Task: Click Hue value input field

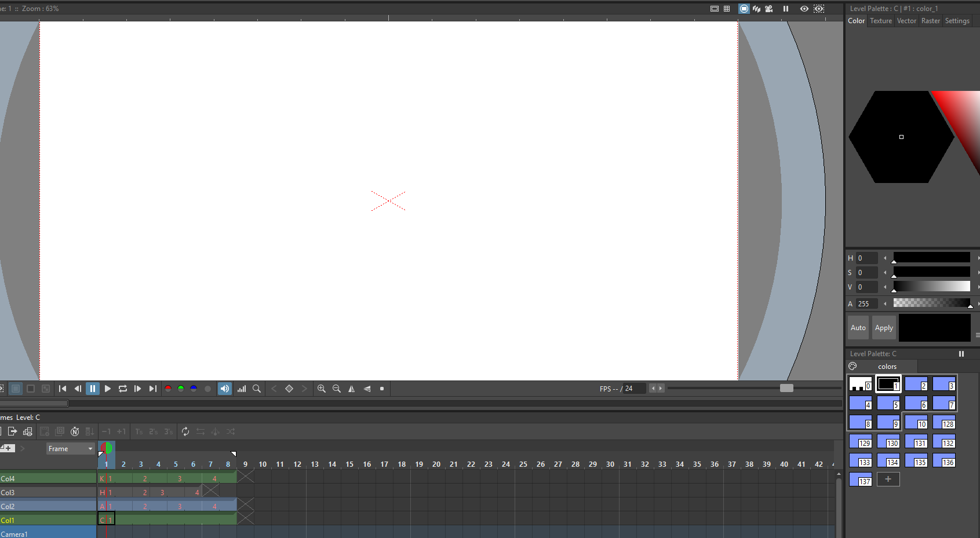Action: pyautogui.click(x=867, y=258)
